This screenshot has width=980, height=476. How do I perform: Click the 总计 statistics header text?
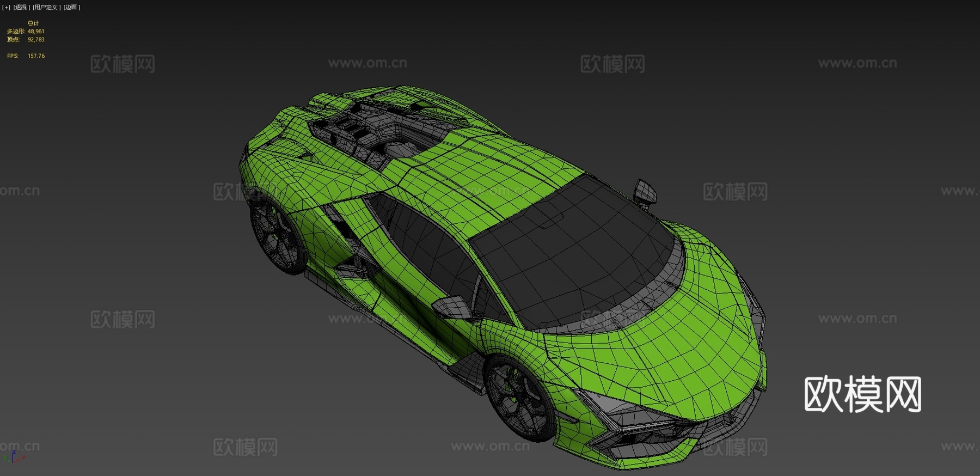(x=33, y=23)
